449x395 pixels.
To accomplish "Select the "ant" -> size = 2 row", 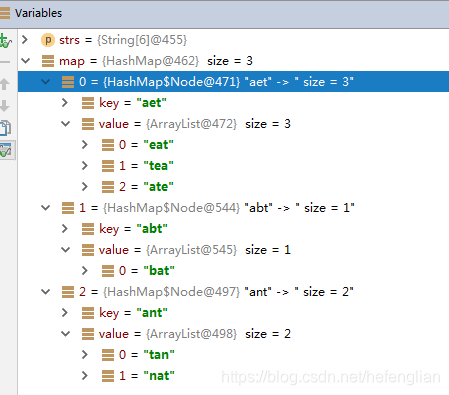I will [233, 292].
